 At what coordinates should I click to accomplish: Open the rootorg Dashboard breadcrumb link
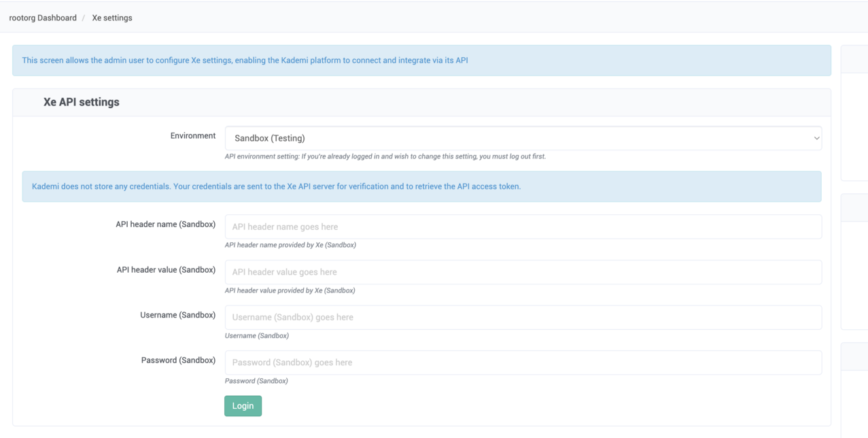coord(43,18)
